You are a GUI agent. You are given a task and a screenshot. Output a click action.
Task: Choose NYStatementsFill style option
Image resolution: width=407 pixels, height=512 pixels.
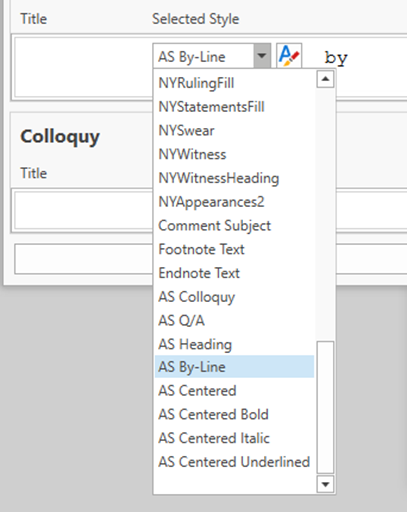(235, 107)
